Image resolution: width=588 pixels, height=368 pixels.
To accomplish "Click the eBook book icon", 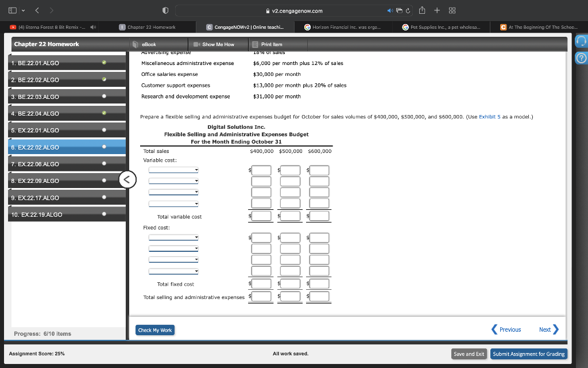I will click(136, 44).
